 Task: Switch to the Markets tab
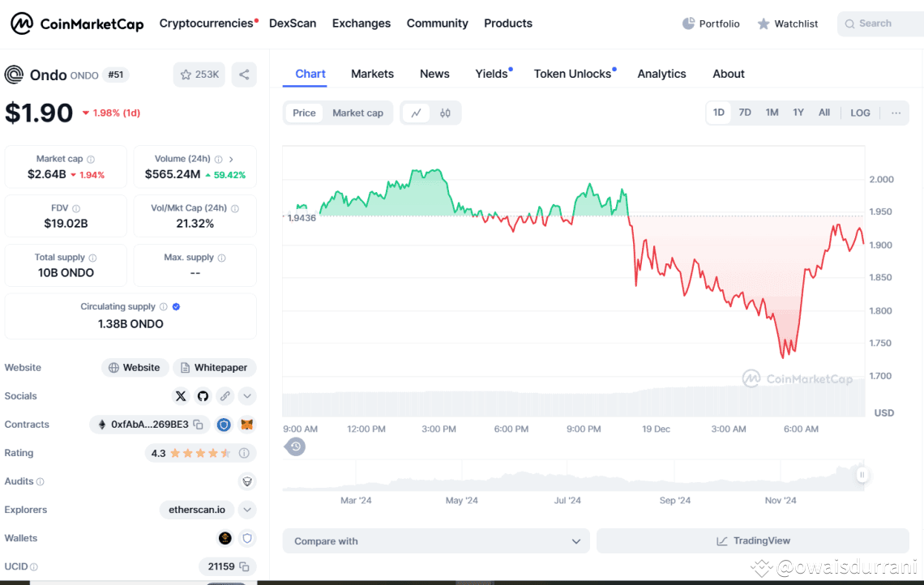372,74
